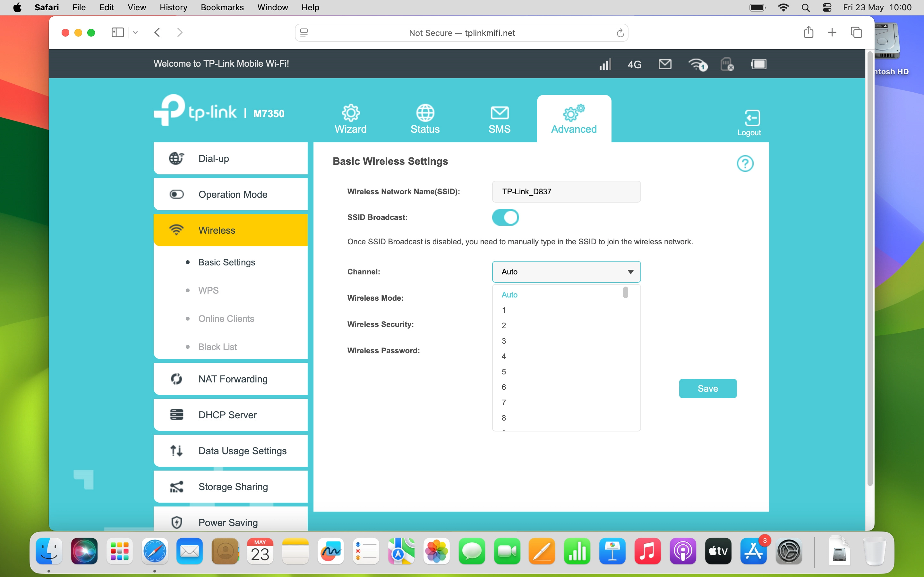Viewport: 924px width, 577px height.
Task: Click the SD card status icon
Action: [x=727, y=64]
